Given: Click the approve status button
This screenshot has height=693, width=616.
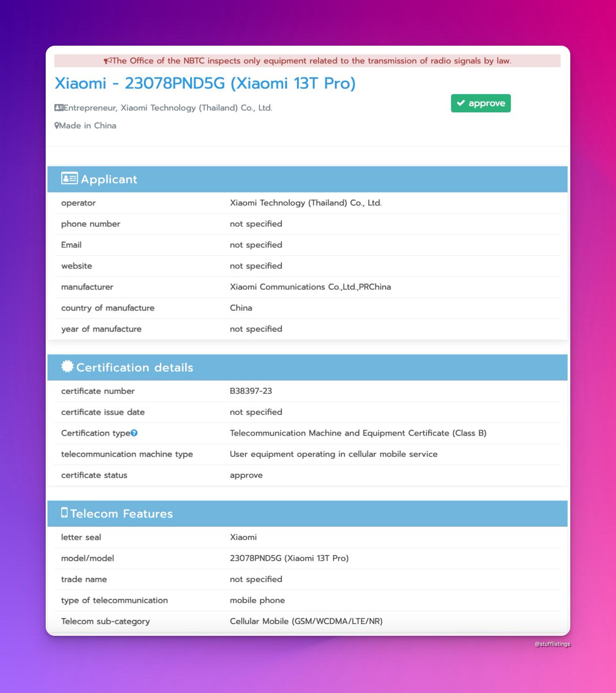Looking at the screenshot, I should click(480, 103).
